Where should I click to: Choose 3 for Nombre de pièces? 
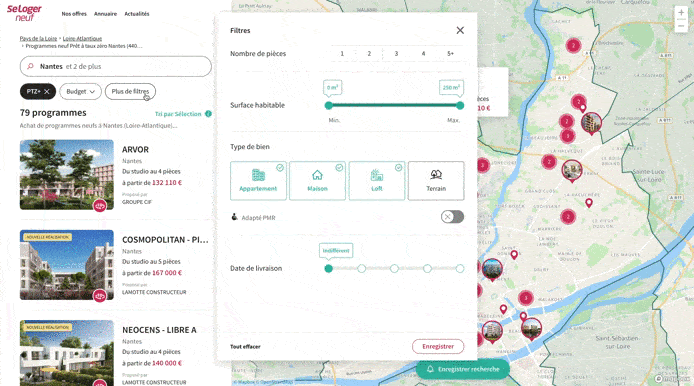click(x=396, y=54)
